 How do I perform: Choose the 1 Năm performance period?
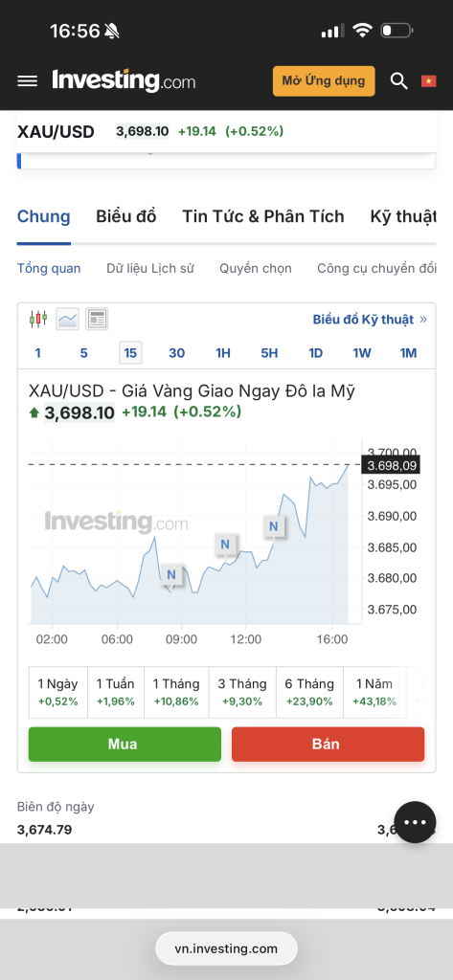pos(374,692)
